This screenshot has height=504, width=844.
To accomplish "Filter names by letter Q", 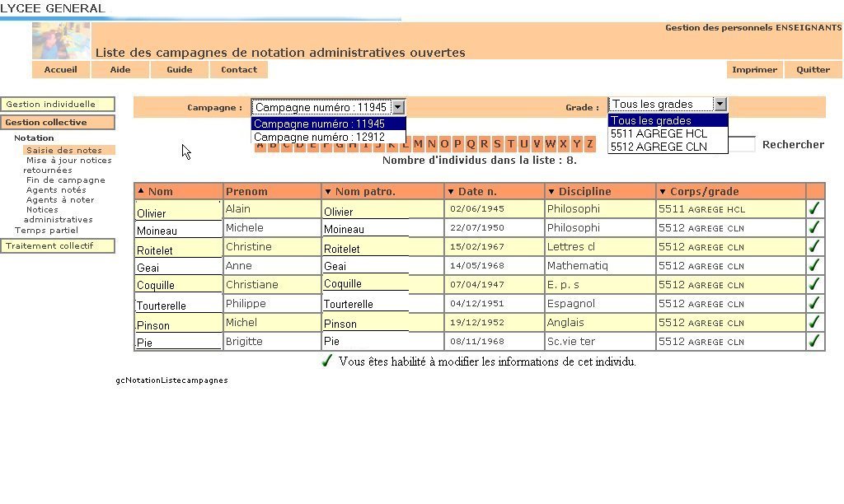I will pyautogui.click(x=471, y=144).
